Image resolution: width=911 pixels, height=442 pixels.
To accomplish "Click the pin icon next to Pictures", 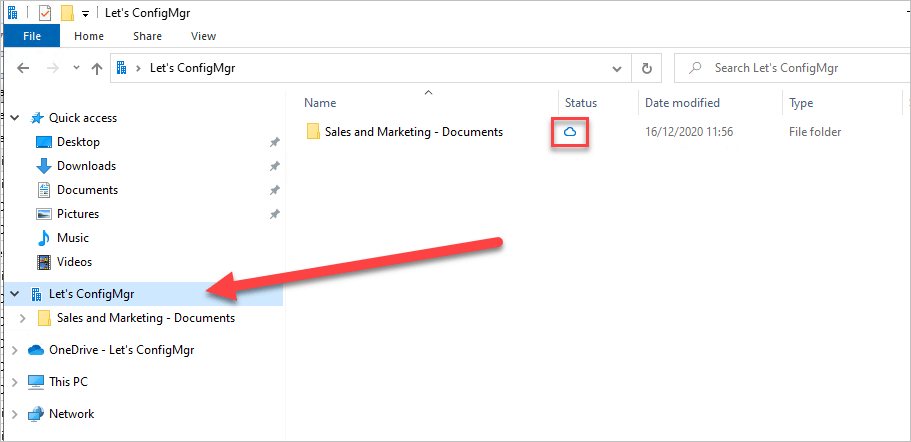I will click(275, 214).
